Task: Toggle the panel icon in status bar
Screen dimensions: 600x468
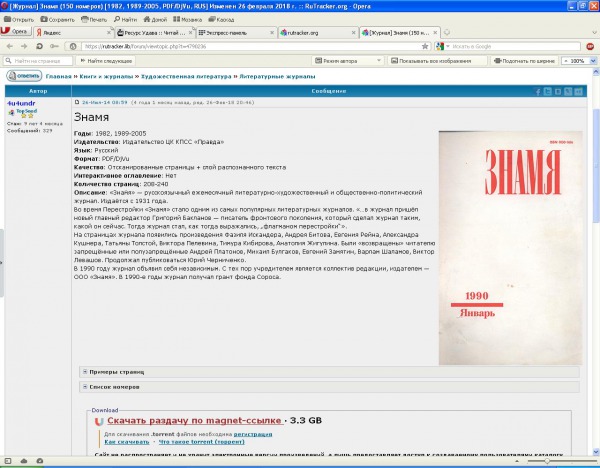Action: point(8,461)
